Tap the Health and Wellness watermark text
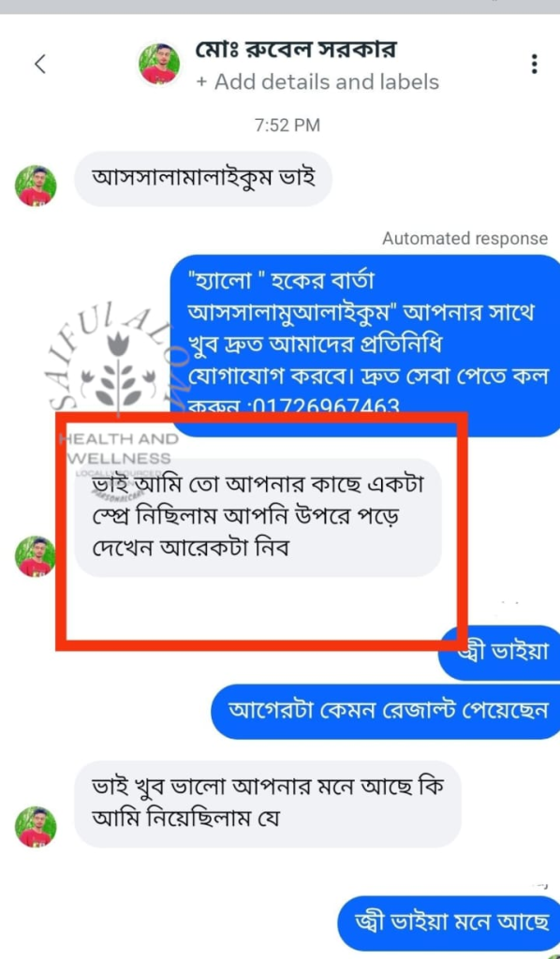Screen dimensions: 560x959 (119, 449)
